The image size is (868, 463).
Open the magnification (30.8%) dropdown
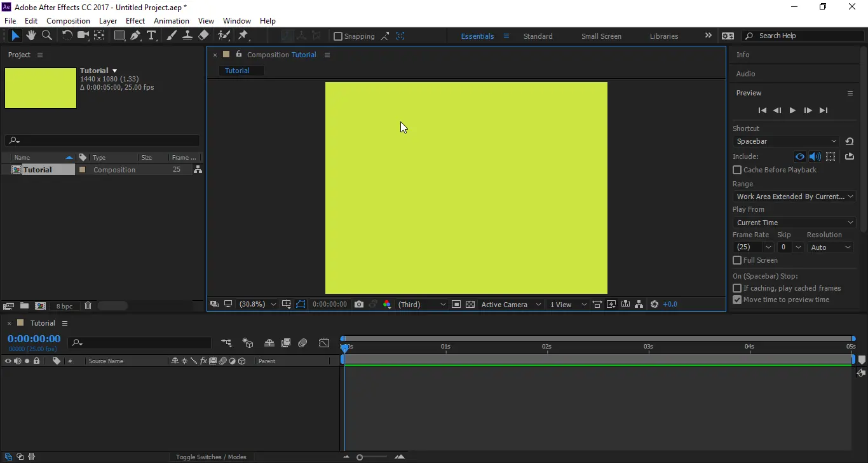pos(257,305)
